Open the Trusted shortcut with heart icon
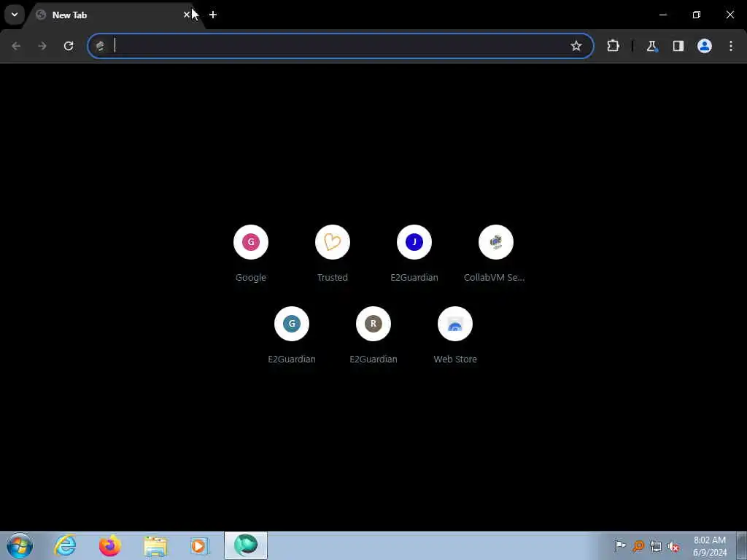 [x=333, y=253]
